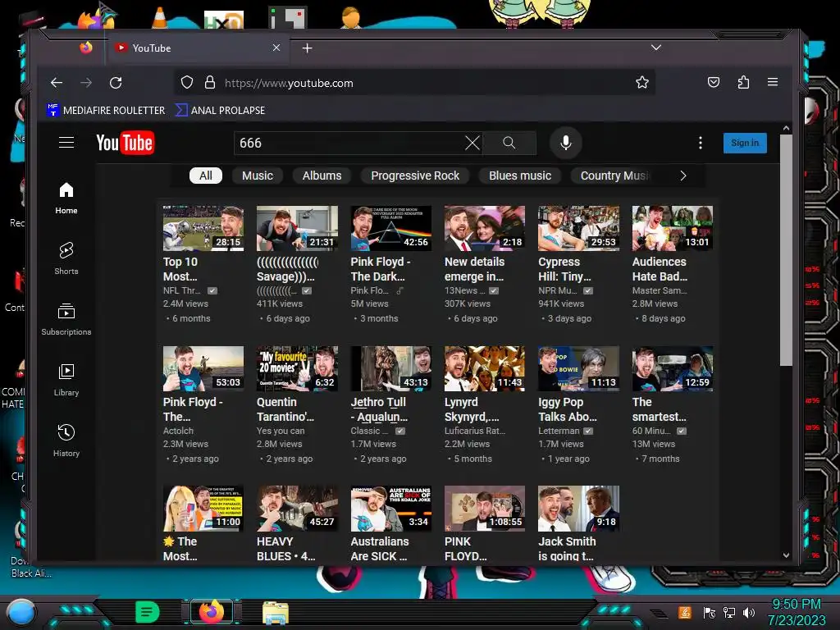
Task: Click the YouTube address bar URL
Action: click(x=290, y=83)
